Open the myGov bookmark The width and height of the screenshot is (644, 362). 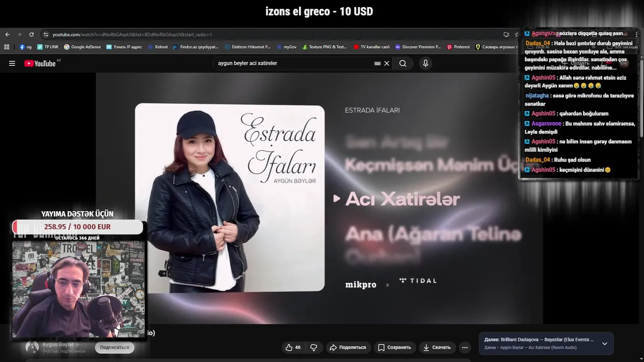[x=286, y=47]
